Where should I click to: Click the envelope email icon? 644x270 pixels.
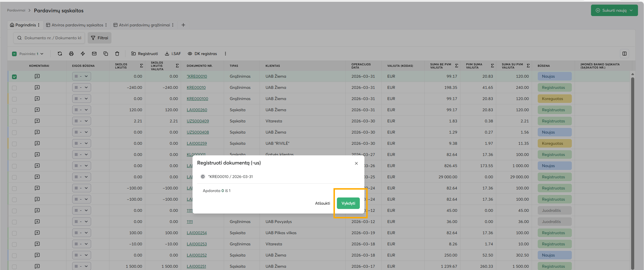(94, 54)
